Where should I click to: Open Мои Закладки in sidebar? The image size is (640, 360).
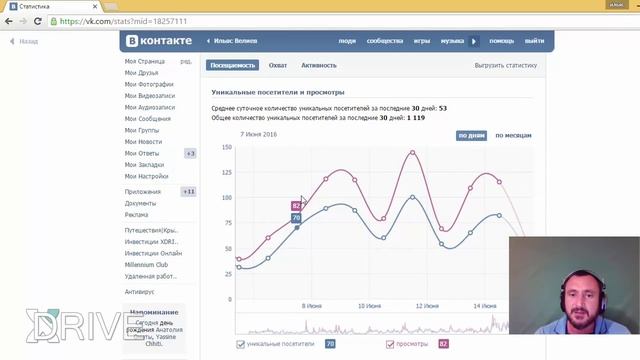point(144,165)
